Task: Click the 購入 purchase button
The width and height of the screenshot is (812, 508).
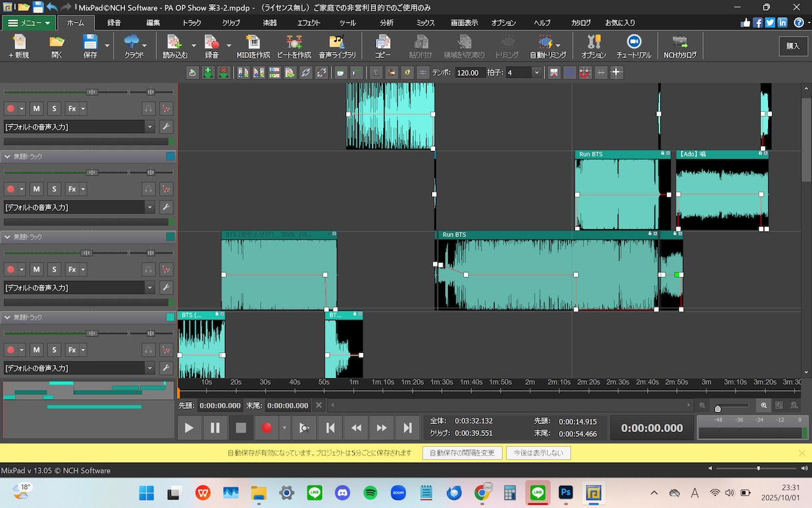Action: click(x=793, y=46)
